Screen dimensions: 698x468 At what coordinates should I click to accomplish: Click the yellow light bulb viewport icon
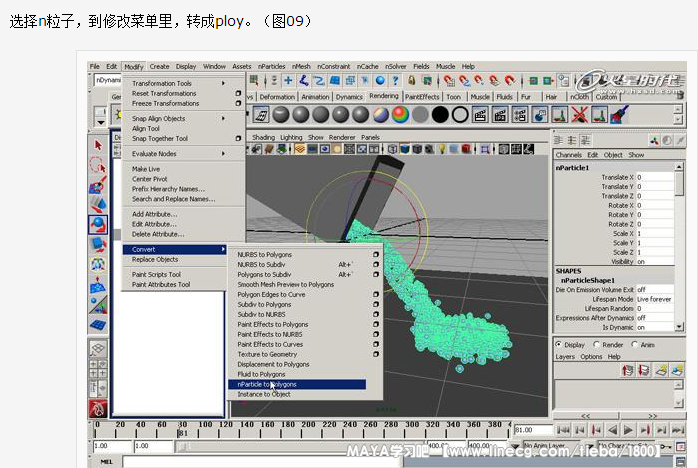click(442, 149)
